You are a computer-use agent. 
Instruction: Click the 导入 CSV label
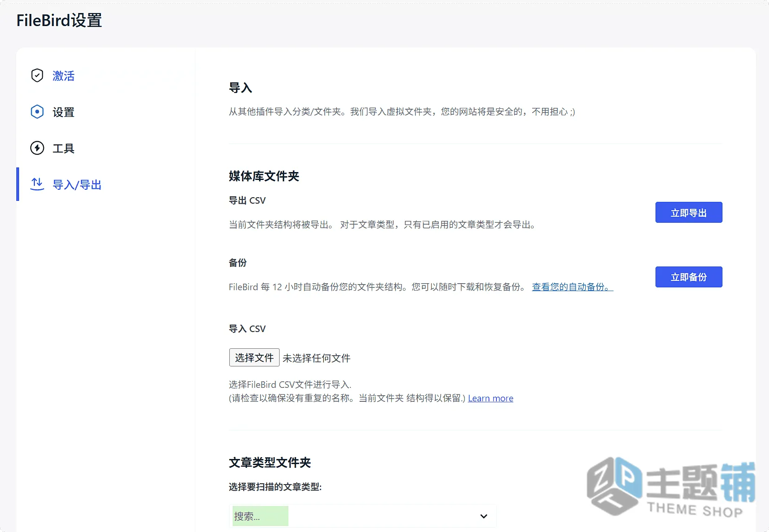(247, 329)
